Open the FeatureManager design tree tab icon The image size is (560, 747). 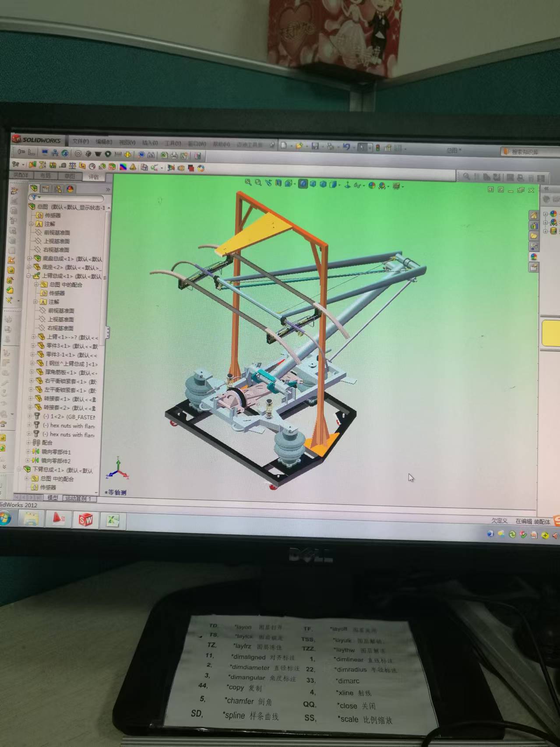[x=34, y=188]
